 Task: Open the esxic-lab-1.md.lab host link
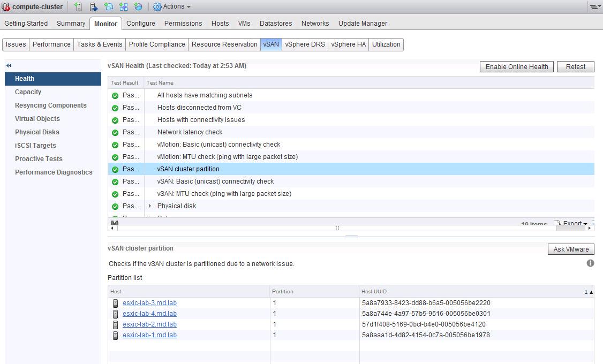coord(149,335)
